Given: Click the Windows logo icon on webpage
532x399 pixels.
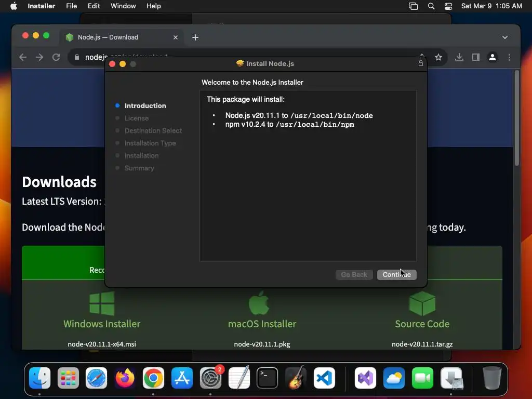Looking at the screenshot, I should click(102, 303).
